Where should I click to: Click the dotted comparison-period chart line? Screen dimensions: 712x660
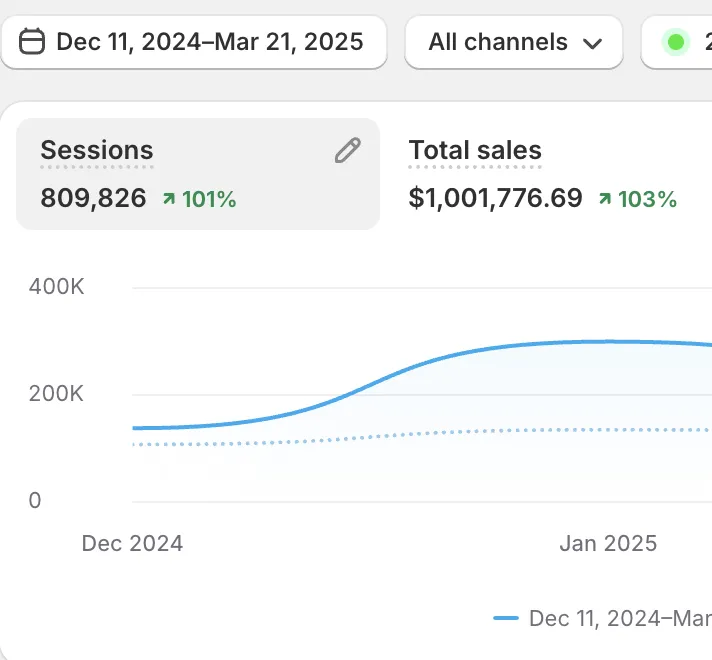pyautogui.click(x=422, y=433)
